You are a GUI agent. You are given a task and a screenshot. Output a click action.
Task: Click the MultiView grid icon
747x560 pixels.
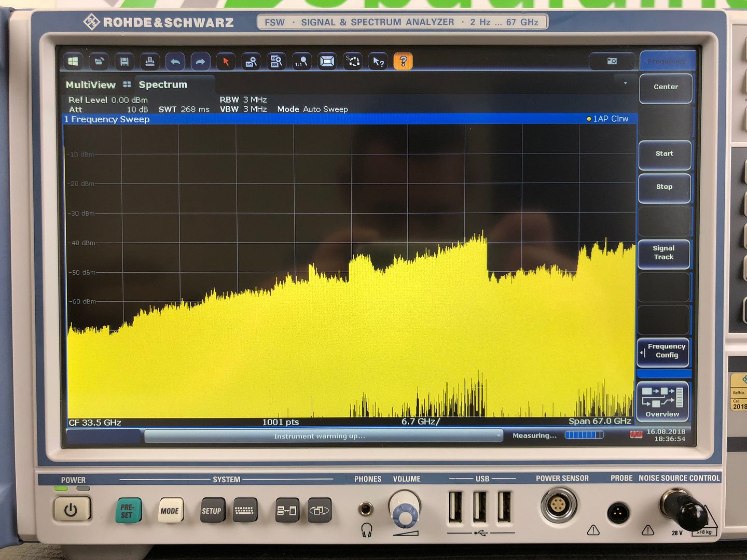[x=127, y=85]
